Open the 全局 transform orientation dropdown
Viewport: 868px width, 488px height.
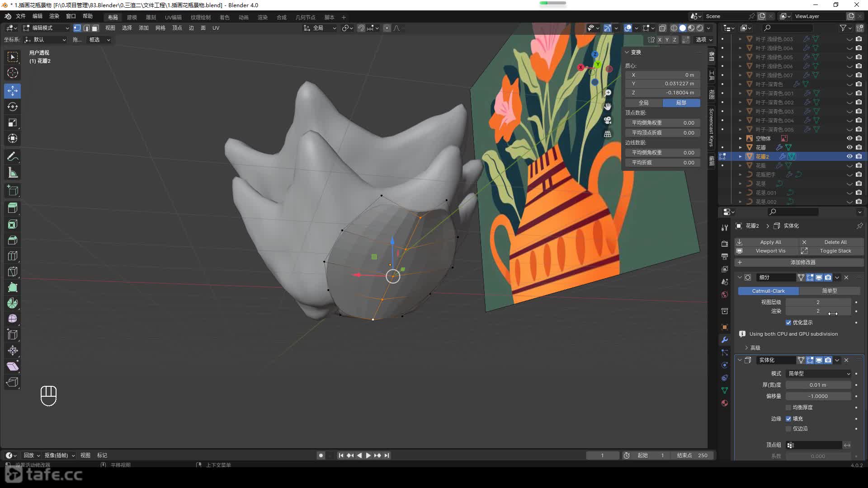(320, 28)
